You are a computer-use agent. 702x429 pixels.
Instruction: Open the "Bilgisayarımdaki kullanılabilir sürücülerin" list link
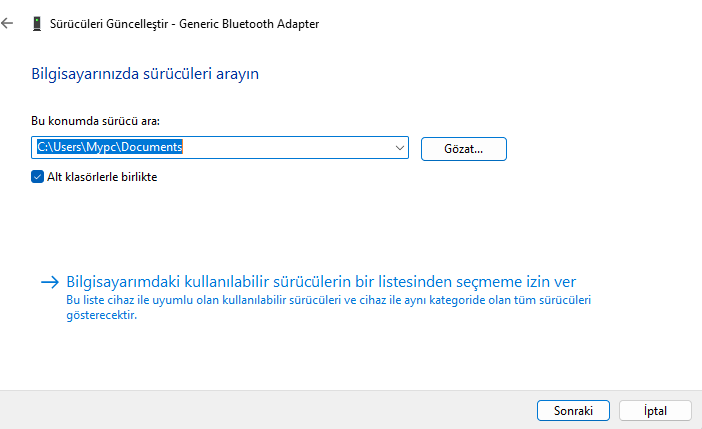pyautogui.click(x=320, y=281)
